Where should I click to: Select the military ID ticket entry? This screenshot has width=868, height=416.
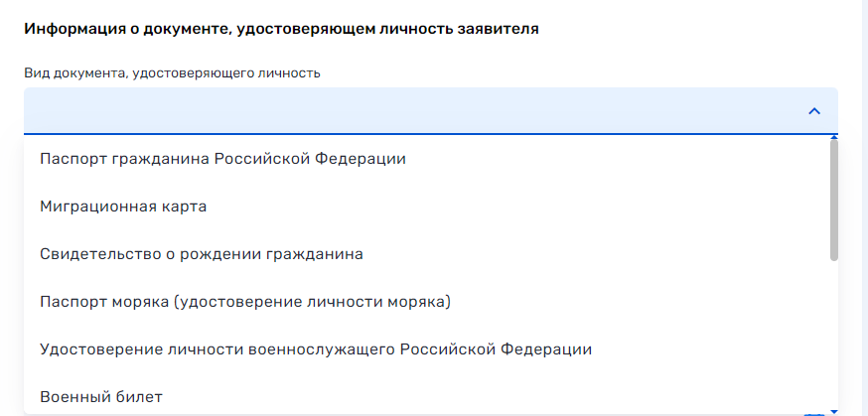101,397
